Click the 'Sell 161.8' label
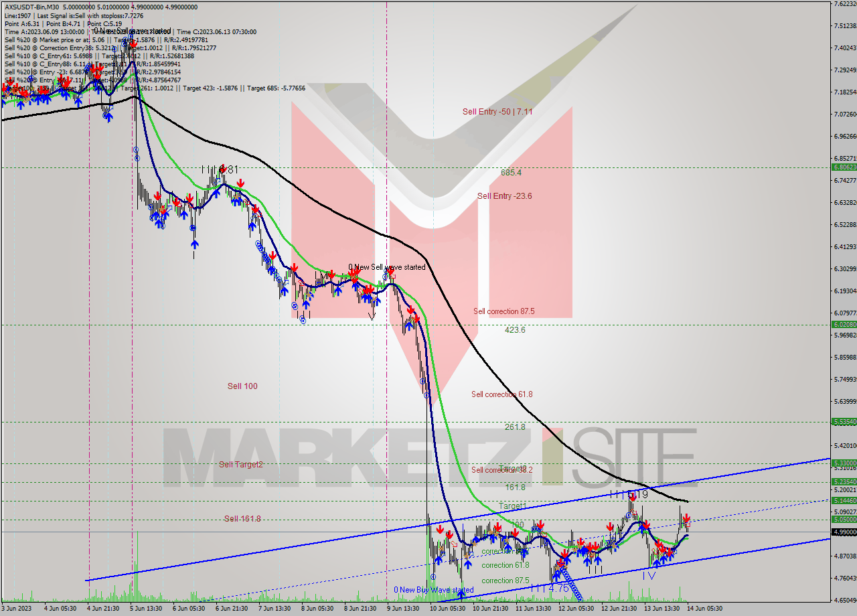 coord(242,519)
